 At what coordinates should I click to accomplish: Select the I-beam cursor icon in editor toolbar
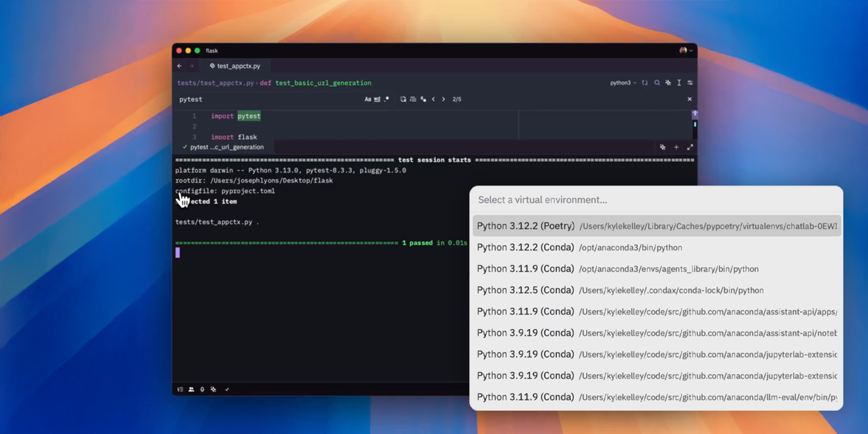pyautogui.click(x=679, y=83)
